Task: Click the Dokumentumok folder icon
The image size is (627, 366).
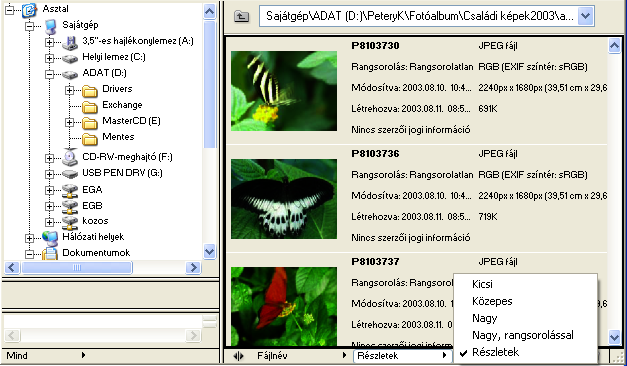Action: tap(50, 254)
